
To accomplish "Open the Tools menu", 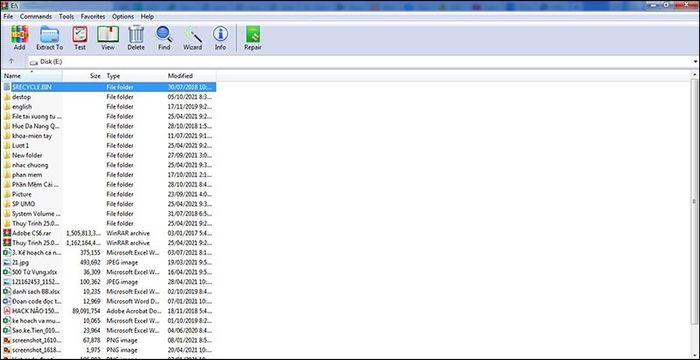I will (x=67, y=17).
